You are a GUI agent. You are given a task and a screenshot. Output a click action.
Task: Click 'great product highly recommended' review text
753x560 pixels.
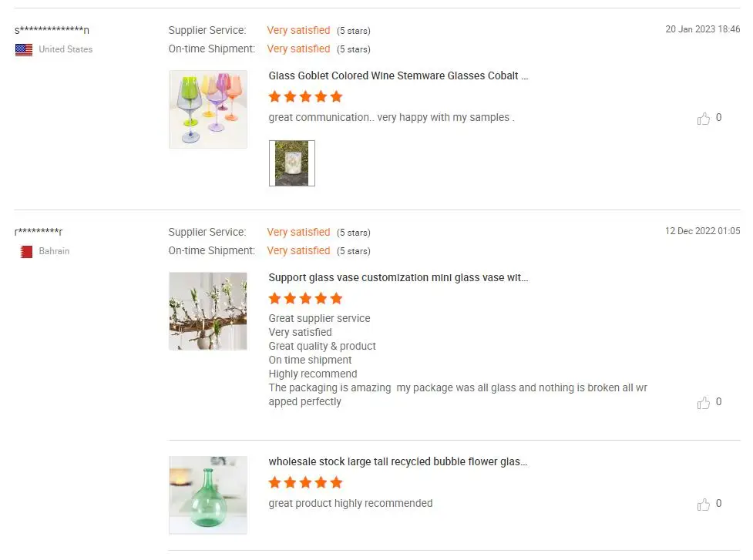coord(351,504)
